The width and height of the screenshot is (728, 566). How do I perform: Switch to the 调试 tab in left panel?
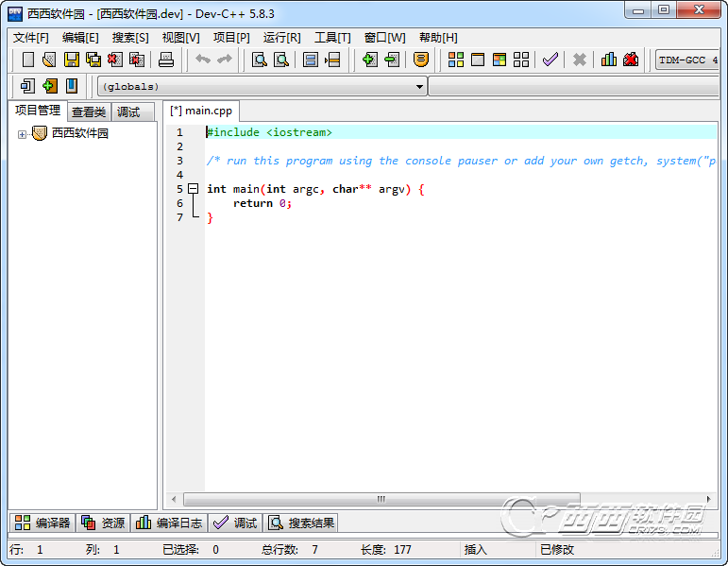coord(133,112)
